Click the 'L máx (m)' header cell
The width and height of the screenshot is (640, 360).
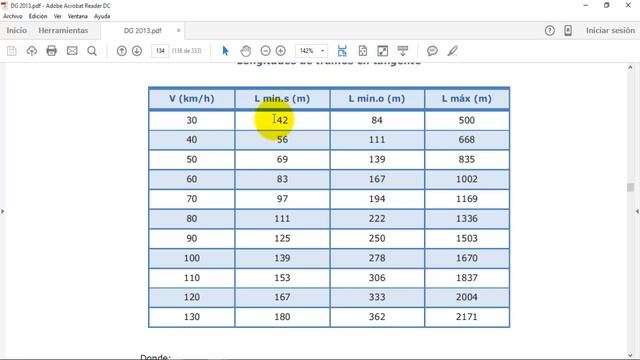467,99
